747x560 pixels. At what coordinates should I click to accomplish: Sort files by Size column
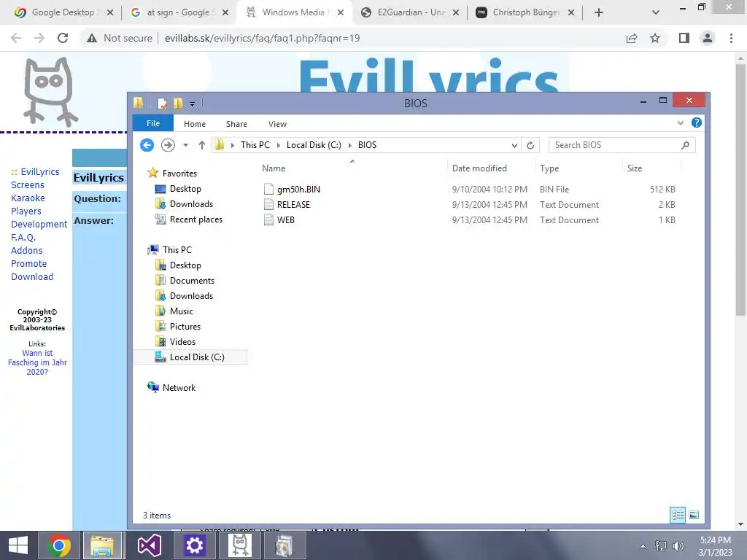coord(635,168)
